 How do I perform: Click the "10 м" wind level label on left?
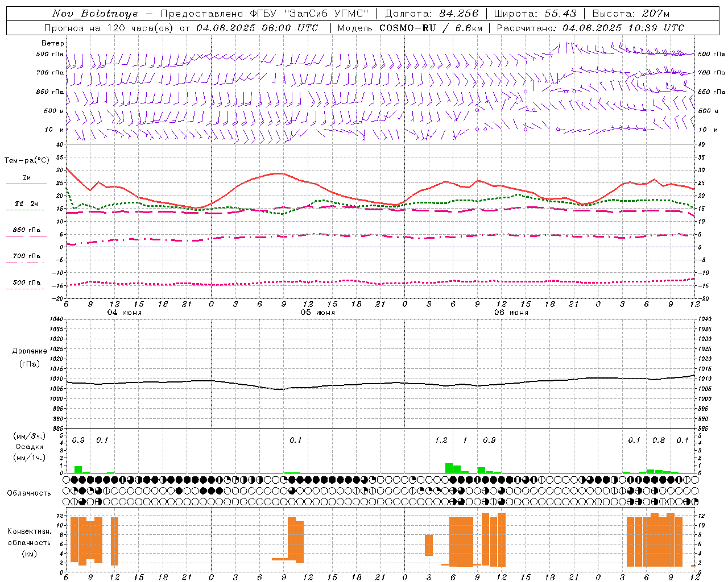(55, 130)
